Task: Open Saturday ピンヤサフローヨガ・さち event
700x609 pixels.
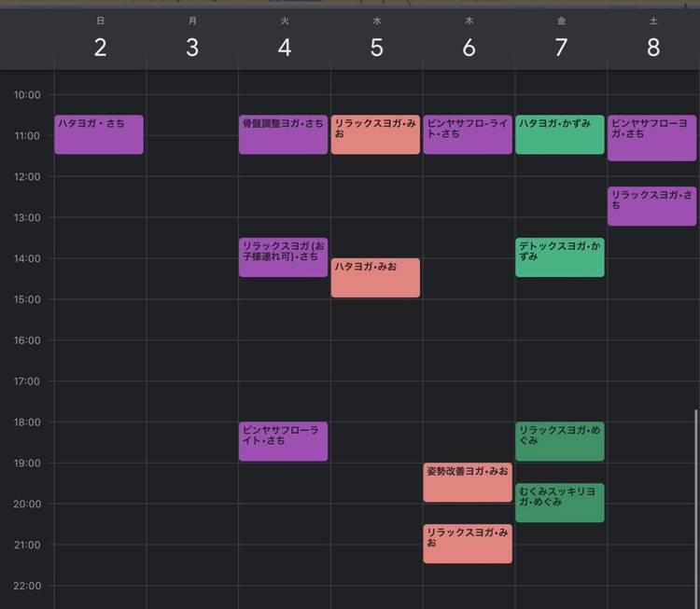Action: (x=651, y=138)
